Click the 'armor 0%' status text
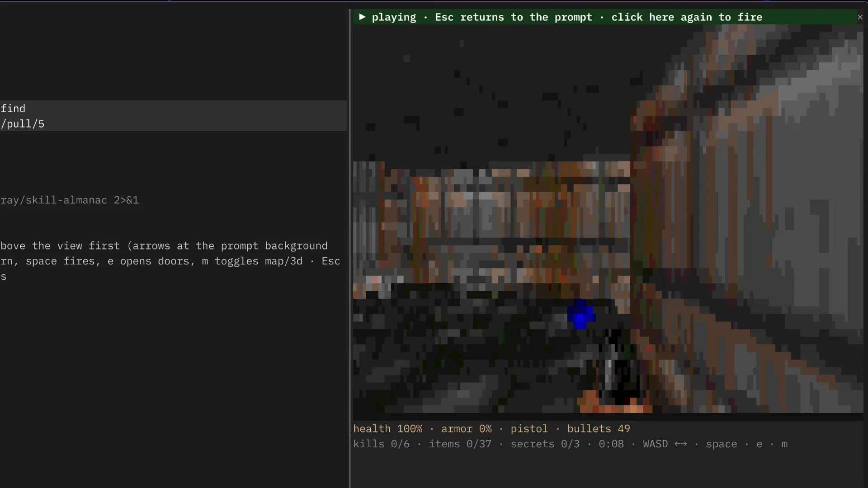Screen dimensions: 868x488 coord(466,428)
